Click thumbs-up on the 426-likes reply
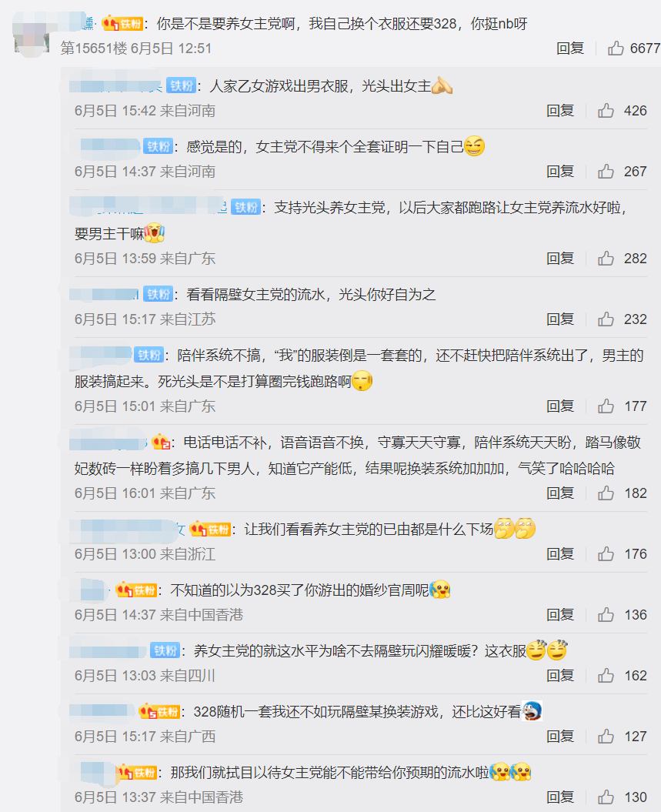This screenshot has width=661, height=812. 606,110
